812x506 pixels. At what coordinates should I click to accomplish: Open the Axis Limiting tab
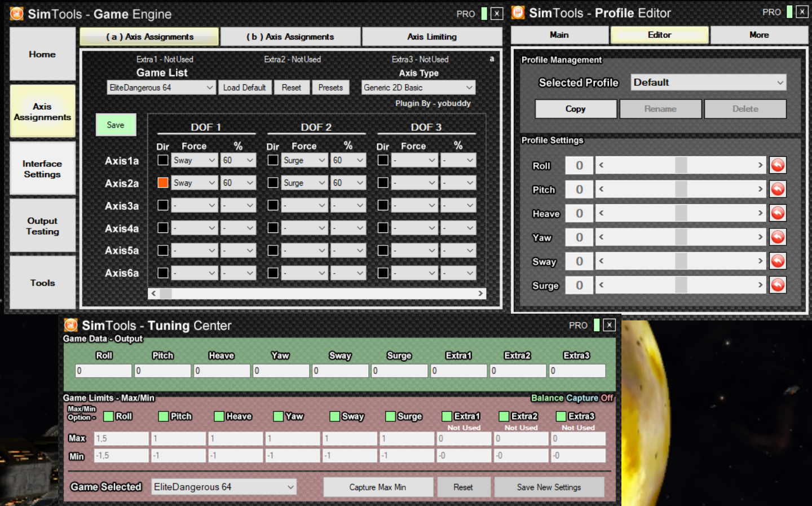point(432,37)
